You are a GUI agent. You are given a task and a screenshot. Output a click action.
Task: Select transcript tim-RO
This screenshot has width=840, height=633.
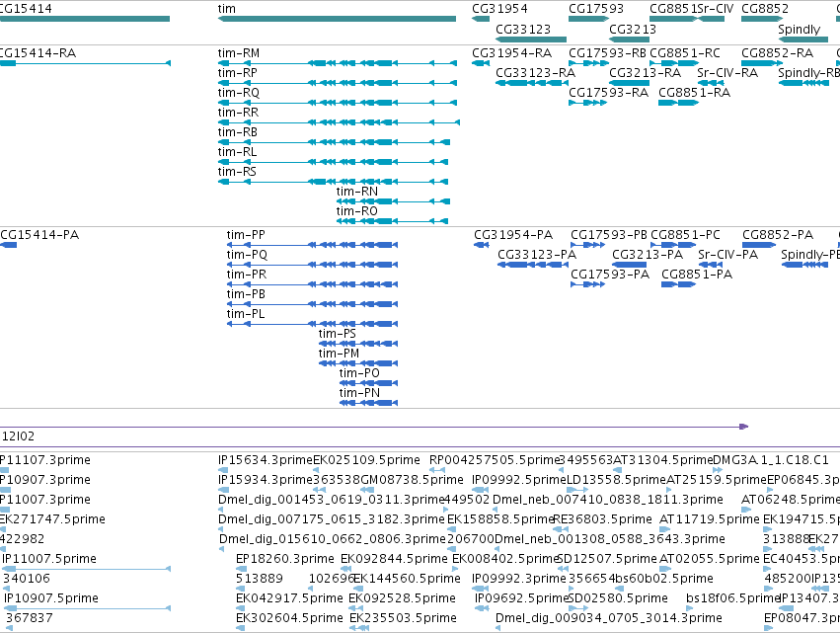[392, 221]
